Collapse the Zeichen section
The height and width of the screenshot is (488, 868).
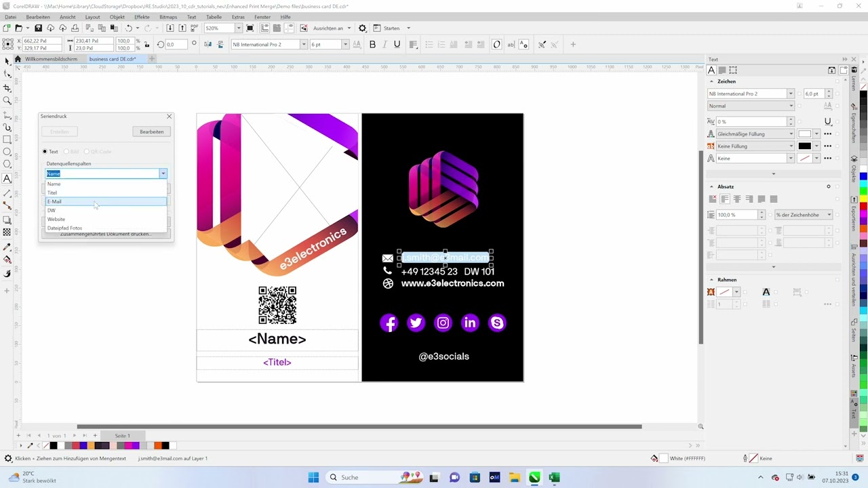(x=711, y=81)
